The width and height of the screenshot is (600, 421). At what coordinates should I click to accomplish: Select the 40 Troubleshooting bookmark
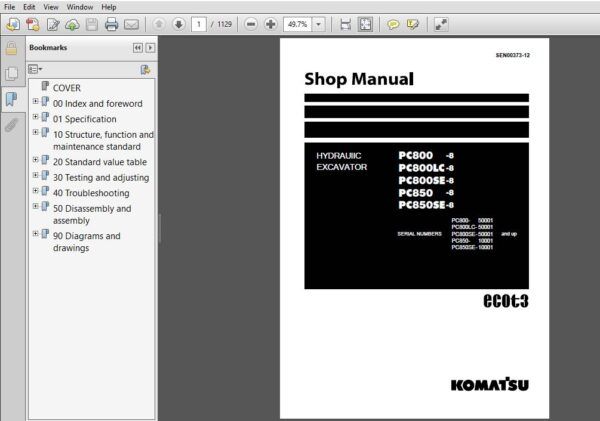click(91, 193)
